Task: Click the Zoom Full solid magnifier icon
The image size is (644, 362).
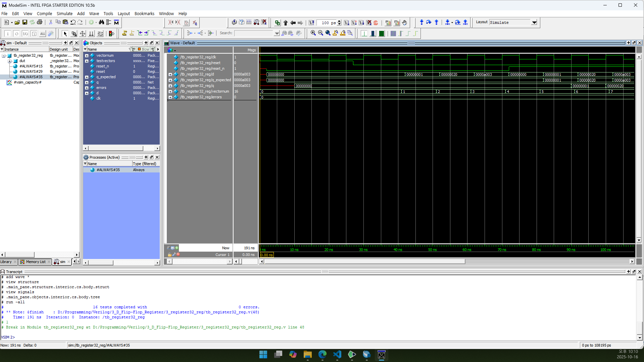Action: 328,33
